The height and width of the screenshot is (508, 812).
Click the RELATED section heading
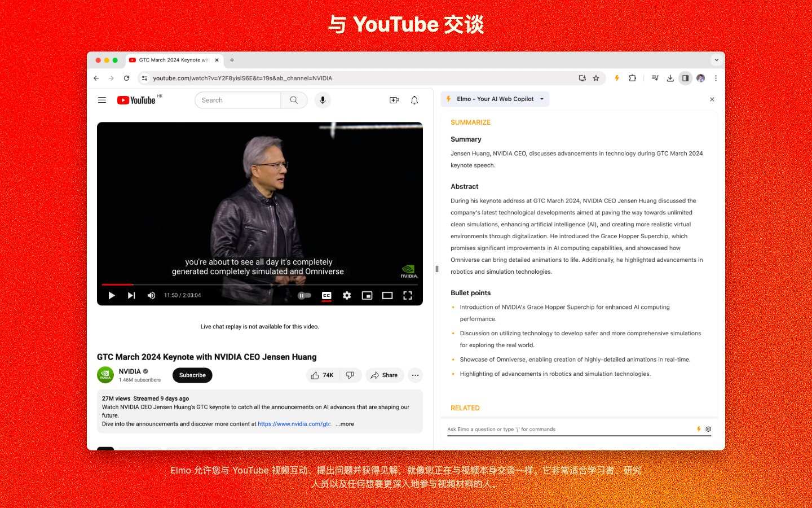click(x=465, y=408)
